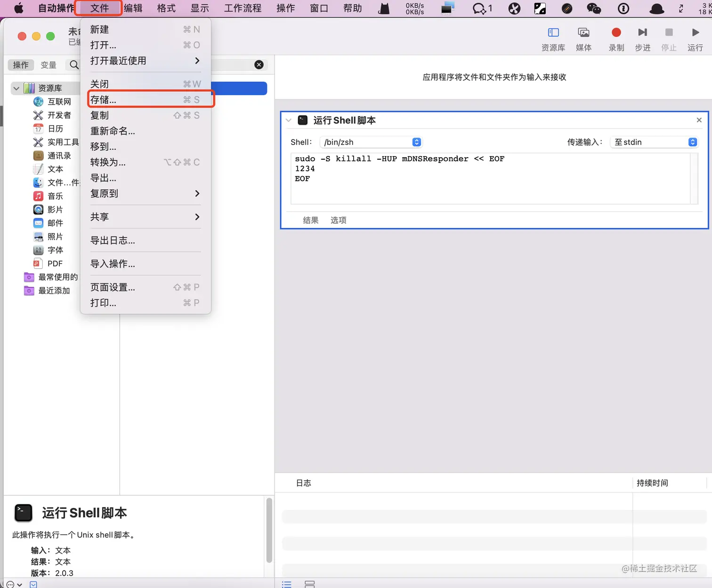Expand the 打开最近使用 submenu

tap(146, 61)
